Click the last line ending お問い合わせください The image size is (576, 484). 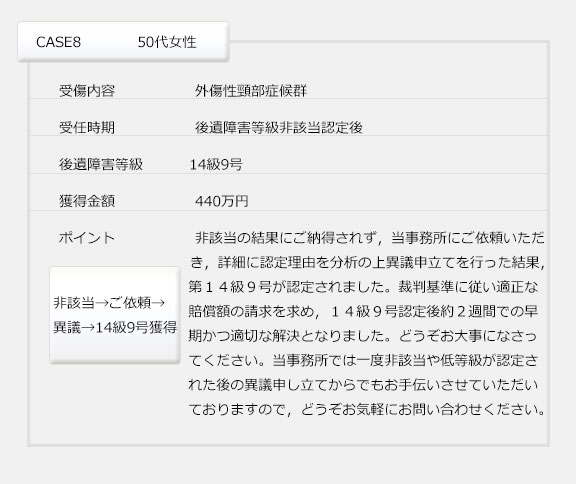367,409
